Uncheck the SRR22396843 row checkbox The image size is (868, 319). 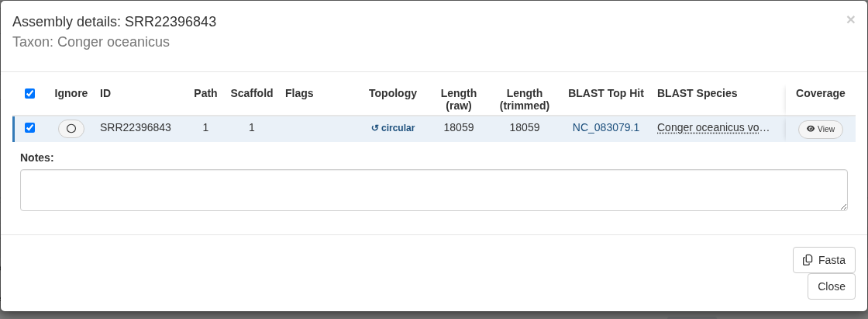point(30,127)
